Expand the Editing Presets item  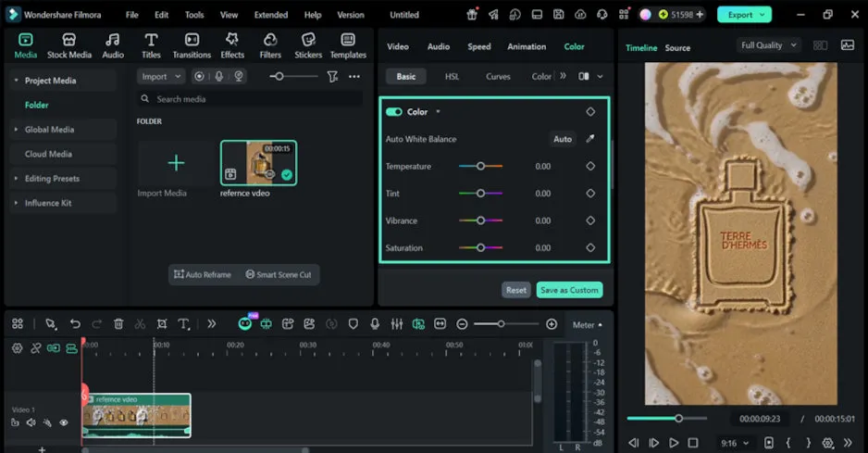(16, 179)
